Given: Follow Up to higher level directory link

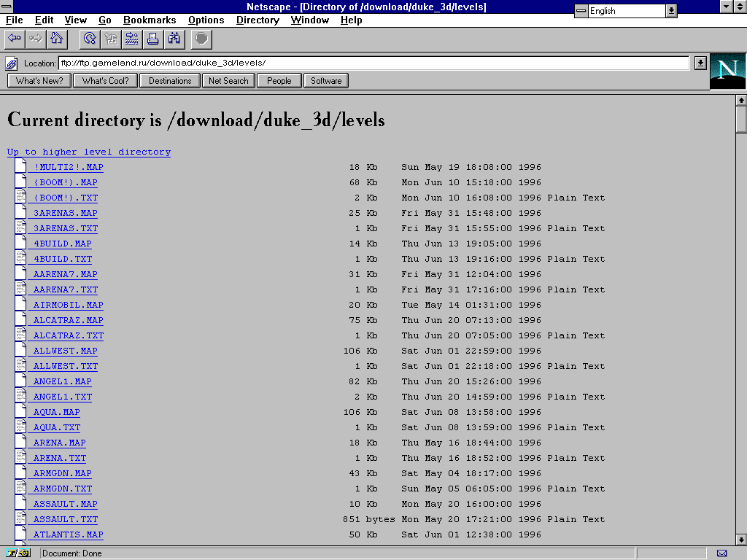Looking at the screenshot, I should [88, 152].
